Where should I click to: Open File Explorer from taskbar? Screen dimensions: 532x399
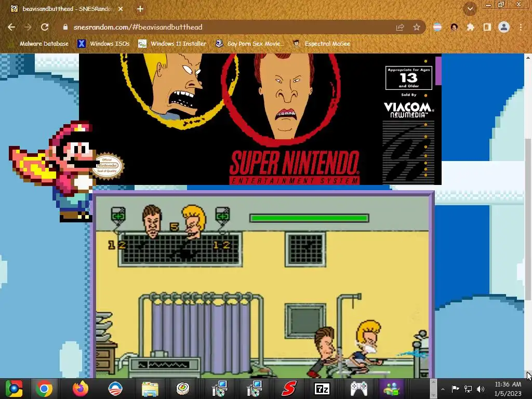click(x=150, y=389)
